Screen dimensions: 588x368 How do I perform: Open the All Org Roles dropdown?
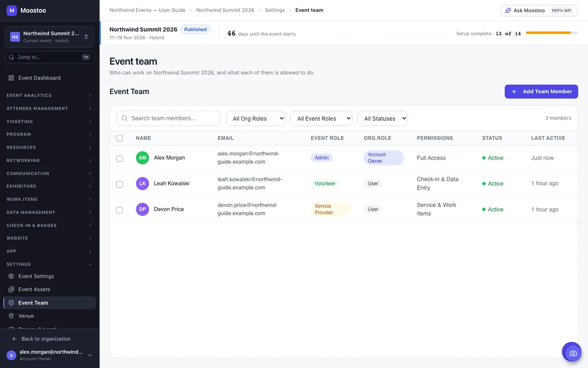[255, 118]
